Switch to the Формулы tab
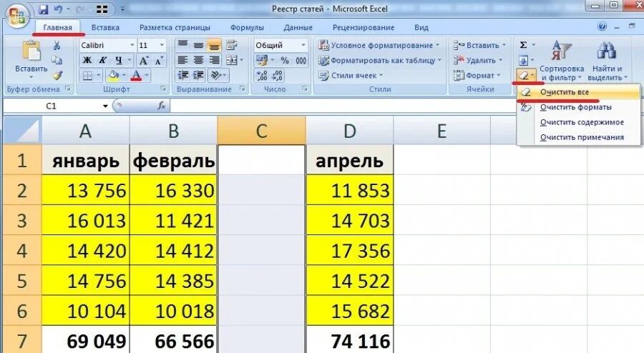 pos(247,27)
